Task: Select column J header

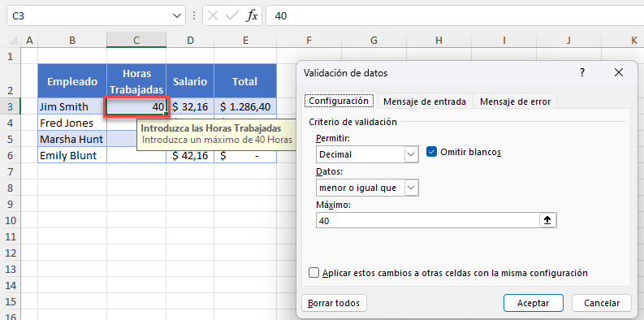Action: click(x=568, y=41)
